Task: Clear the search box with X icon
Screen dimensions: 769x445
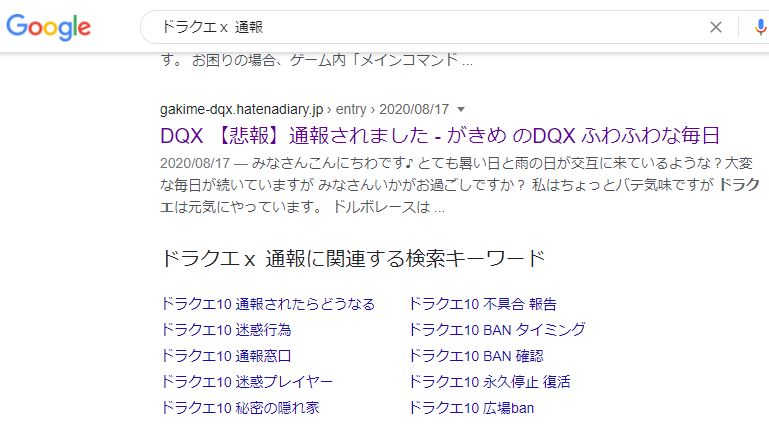Action: tap(716, 27)
